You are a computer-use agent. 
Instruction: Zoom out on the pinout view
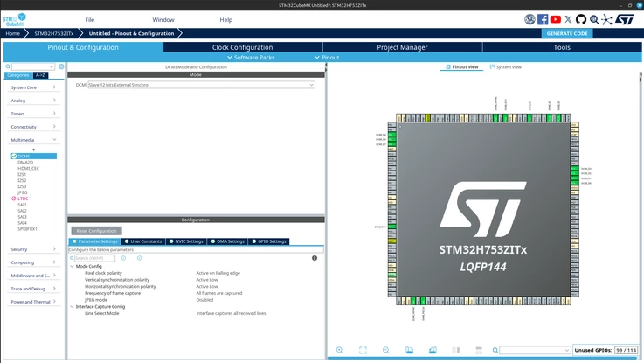pyautogui.click(x=386, y=350)
